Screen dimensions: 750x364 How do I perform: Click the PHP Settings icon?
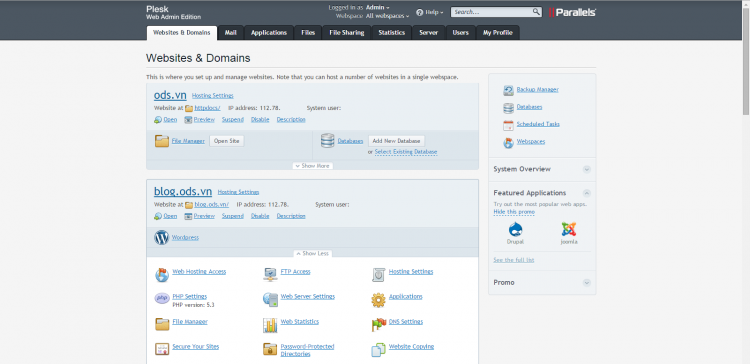(x=162, y=298)
